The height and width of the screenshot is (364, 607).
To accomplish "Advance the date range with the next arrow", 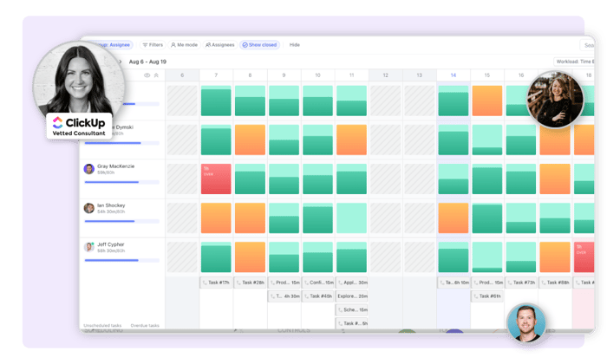I will (121, 62).
